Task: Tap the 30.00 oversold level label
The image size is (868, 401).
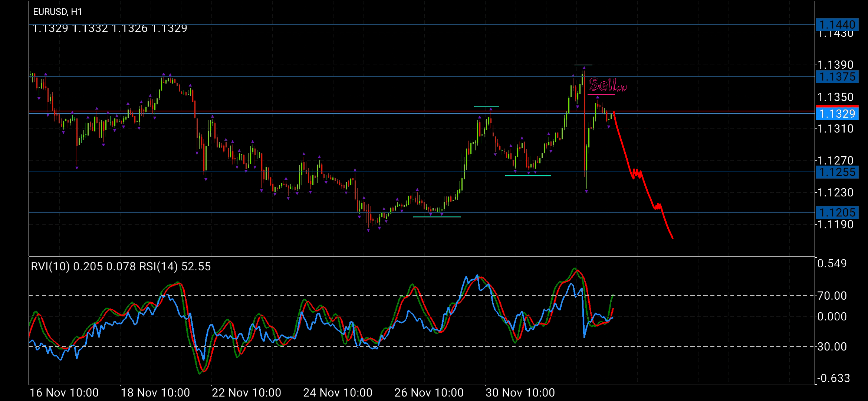Action: tap(832, 347)
